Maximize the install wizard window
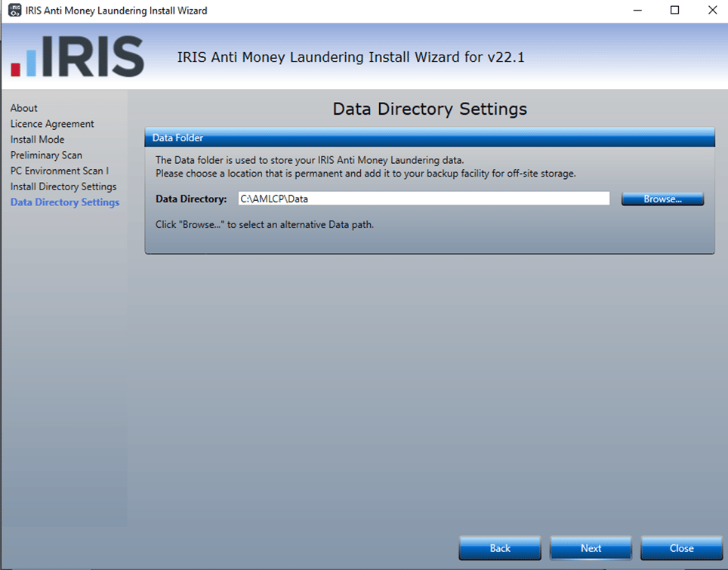The width and height of the screenshot is (728, 570). (x=674, y=11)
